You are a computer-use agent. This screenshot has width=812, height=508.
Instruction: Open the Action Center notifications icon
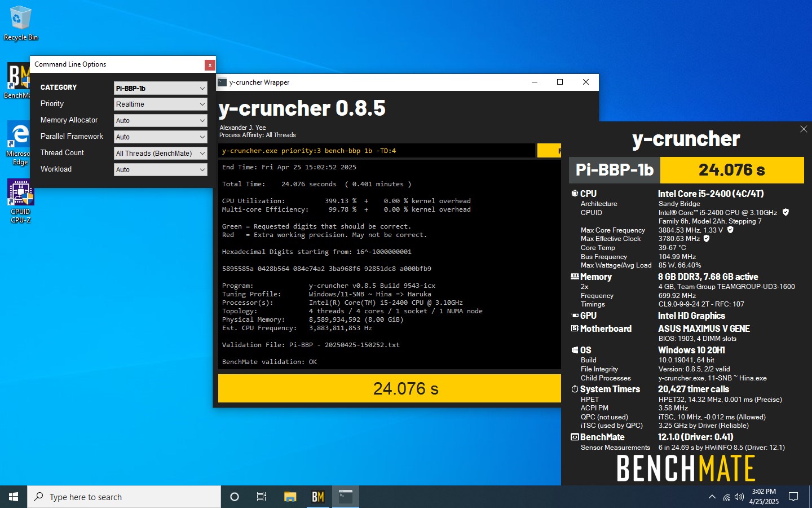pyautogui.click(x=793, y=497)
